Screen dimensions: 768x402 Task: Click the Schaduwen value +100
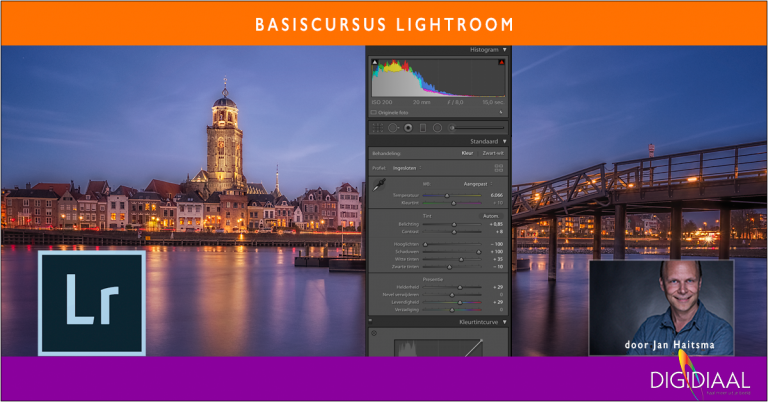497,252
